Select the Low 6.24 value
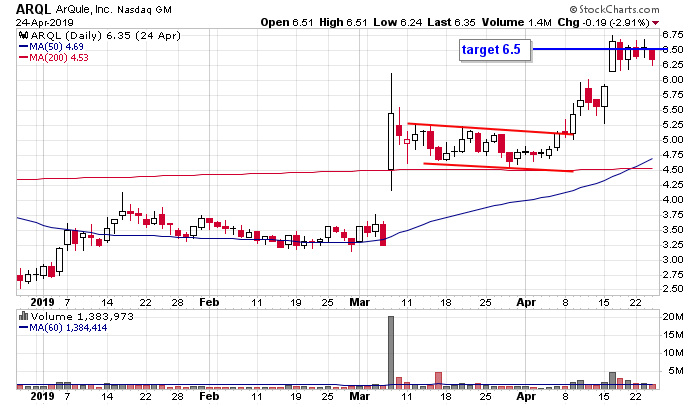The height and width of the screenshot is (405, 700). pyautogui.click(x=397, y=22)
